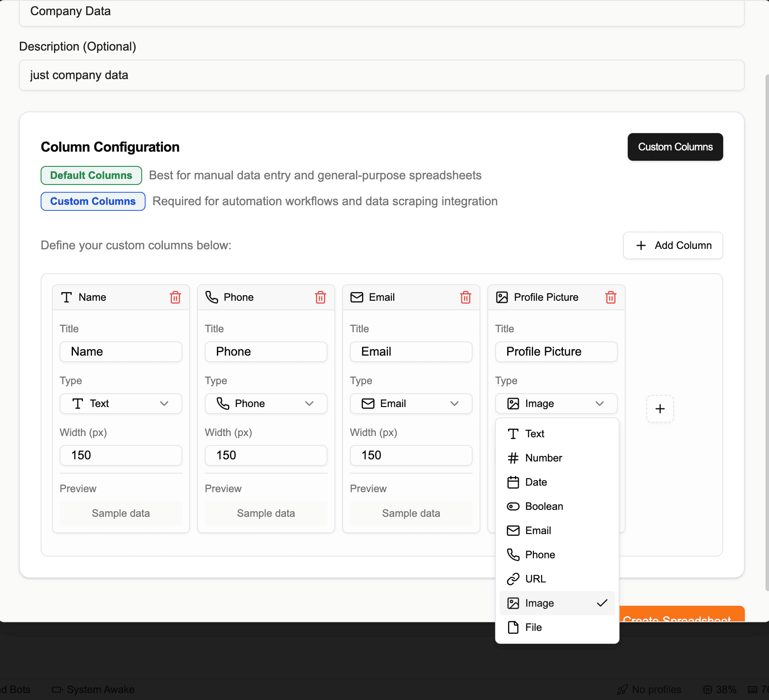769x700 pixels.
Task: Select the Default Columns option
Action: [x=91, y=175]
